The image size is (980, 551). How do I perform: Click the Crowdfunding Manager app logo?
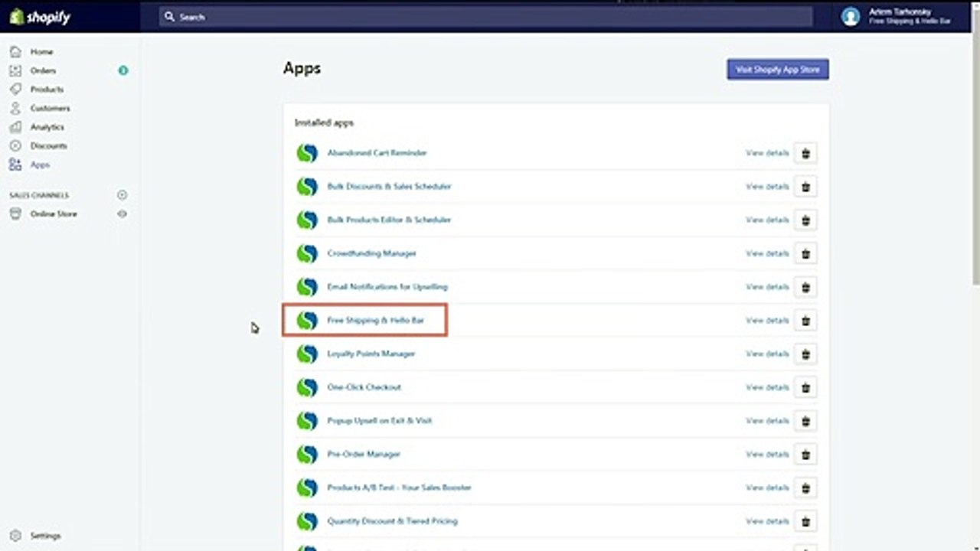tap(307, 253)
